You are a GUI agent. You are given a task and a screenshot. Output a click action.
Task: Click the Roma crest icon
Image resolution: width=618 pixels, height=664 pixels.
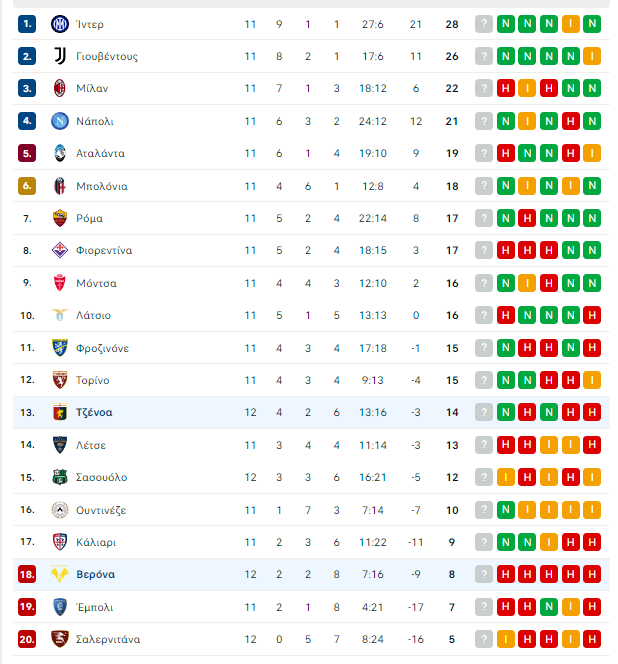point(60,218)
